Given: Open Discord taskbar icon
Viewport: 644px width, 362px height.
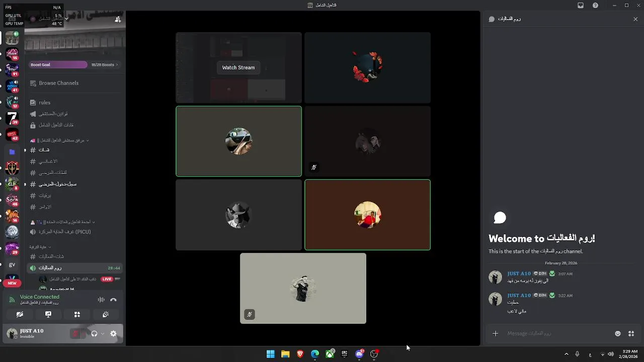Looking at the screenshot, I should 359,354.
